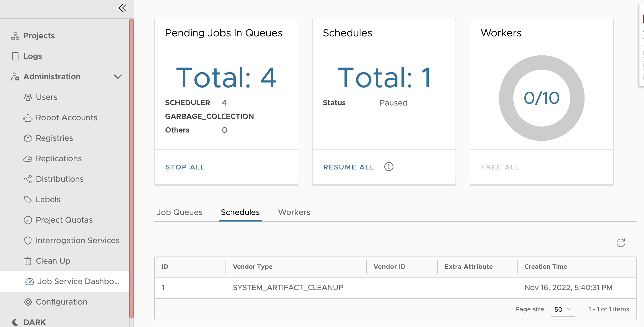Click STOP ALL pending jobs button
Viewport: 644px width, 327px height.
[x=185, y=167]
